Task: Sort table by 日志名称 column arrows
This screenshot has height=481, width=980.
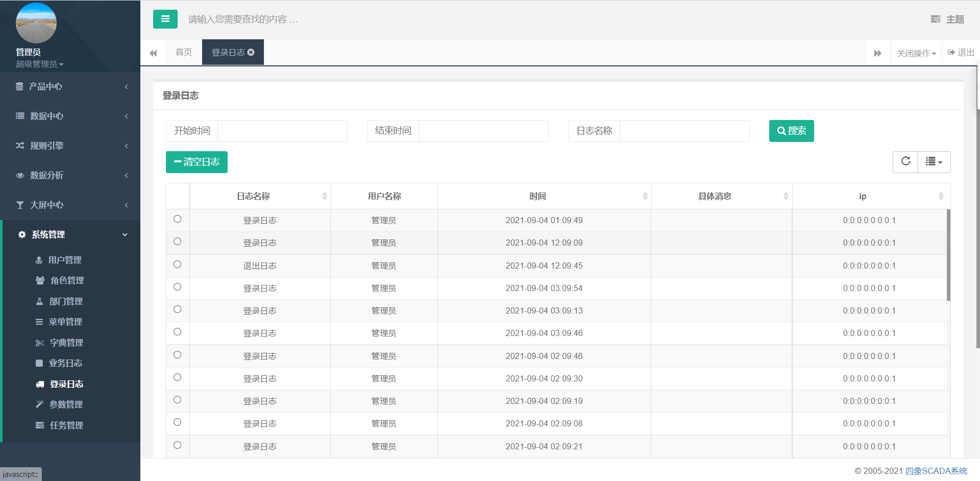Action: [x=324, y=197]
